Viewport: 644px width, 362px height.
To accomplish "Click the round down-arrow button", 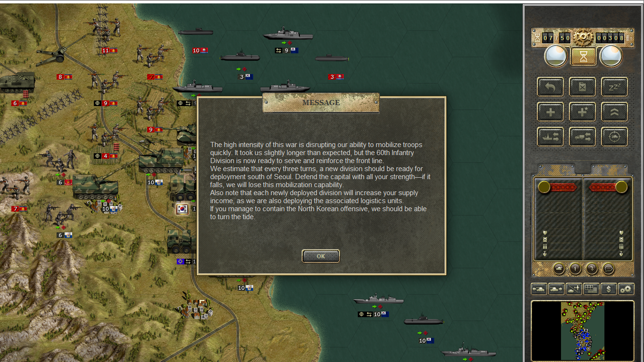I will 592,269.
